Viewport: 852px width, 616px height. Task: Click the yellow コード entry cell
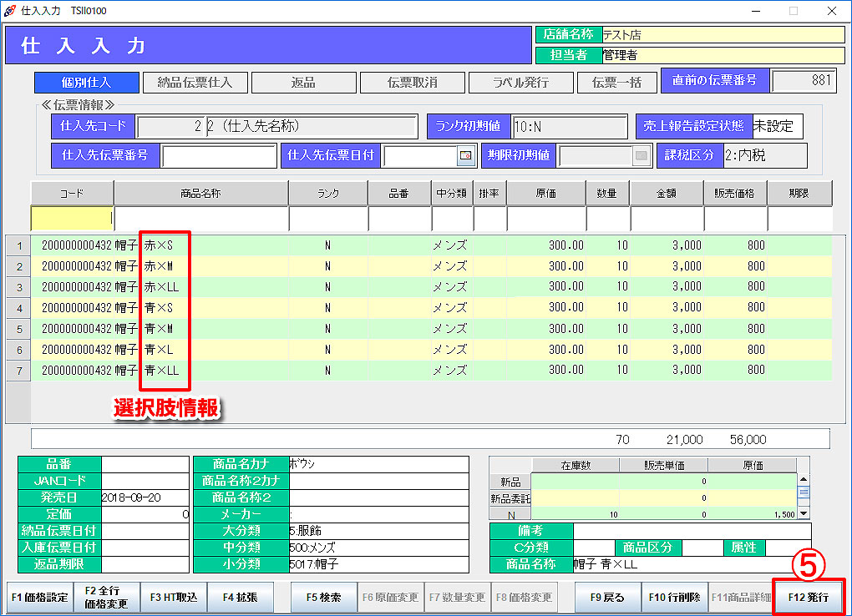(71, 219)
